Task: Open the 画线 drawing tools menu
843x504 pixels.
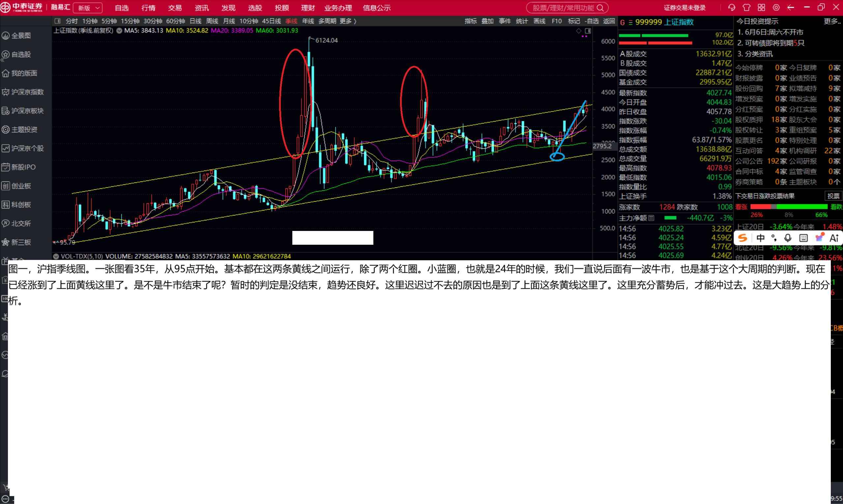Action: 539,21
